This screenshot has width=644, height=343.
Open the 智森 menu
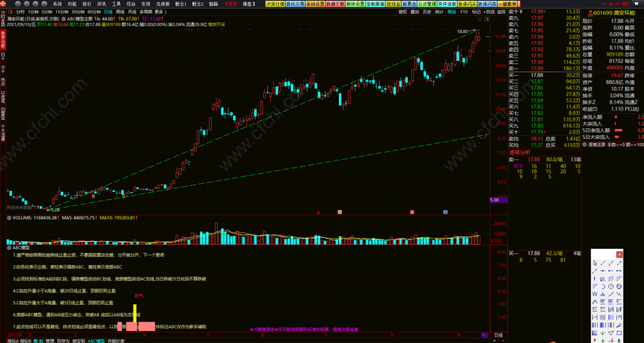(213, 4)
